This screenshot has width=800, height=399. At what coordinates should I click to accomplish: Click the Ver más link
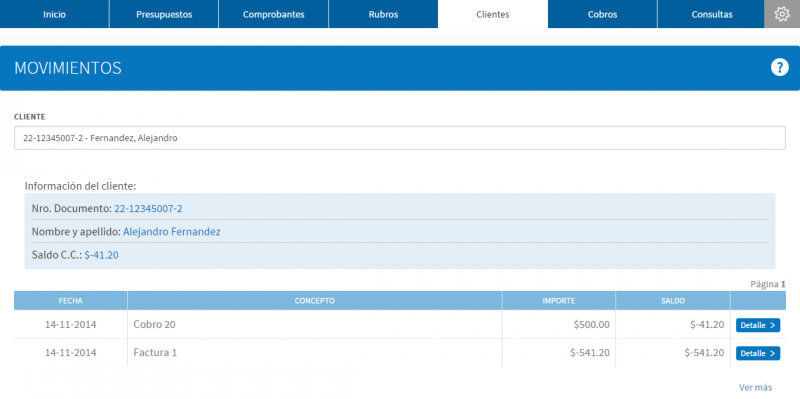tap(755, 387)
